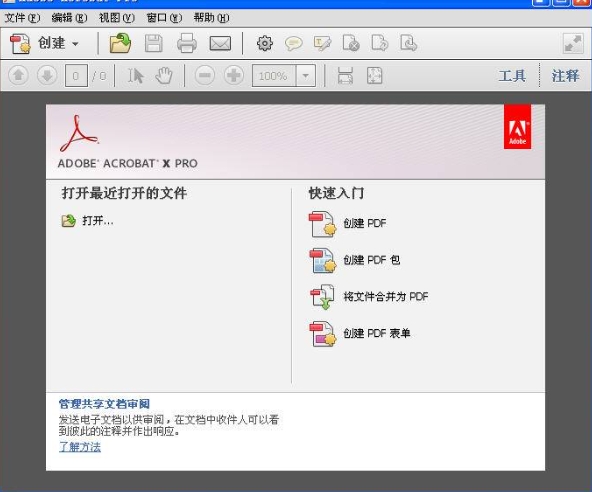Click the page number input field
The width and height of the screenshot is (592, 492).
(x=76, y=76)
